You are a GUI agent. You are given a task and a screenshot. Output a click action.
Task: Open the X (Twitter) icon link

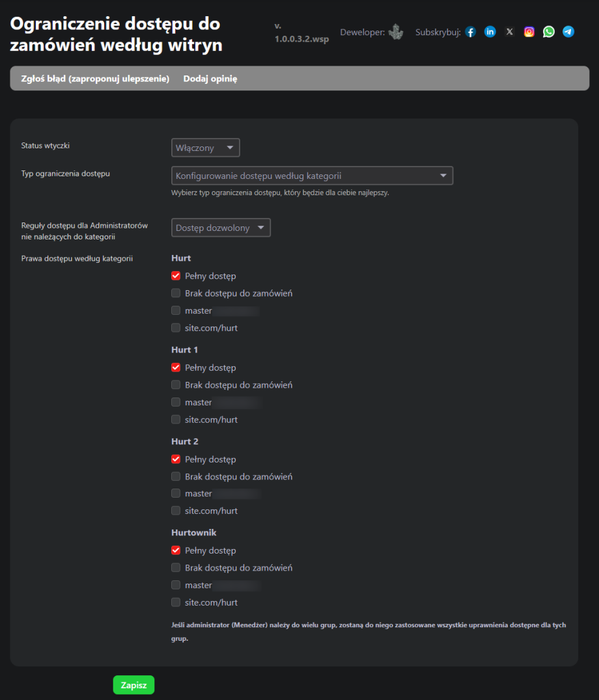tap(510, 32)
